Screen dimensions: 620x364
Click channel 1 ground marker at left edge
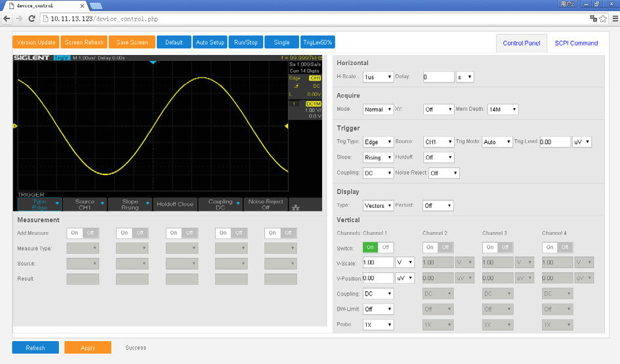point(15,126)
